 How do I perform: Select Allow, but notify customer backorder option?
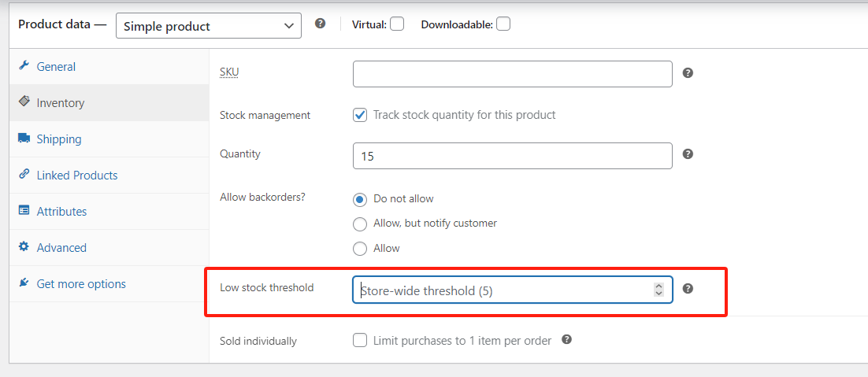tap(360, 224)
